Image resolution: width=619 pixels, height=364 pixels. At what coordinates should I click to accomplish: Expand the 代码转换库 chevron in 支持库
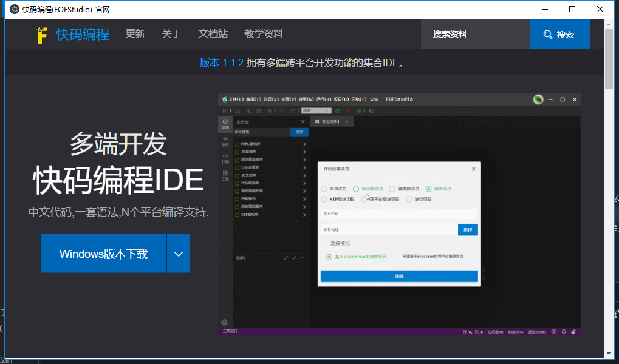[x=304, y=183]
